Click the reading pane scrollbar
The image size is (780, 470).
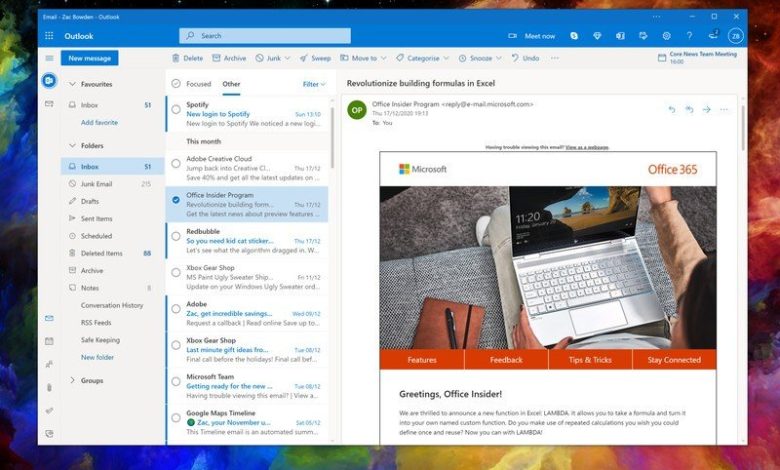pyautogui.click(x=743, y=127)
